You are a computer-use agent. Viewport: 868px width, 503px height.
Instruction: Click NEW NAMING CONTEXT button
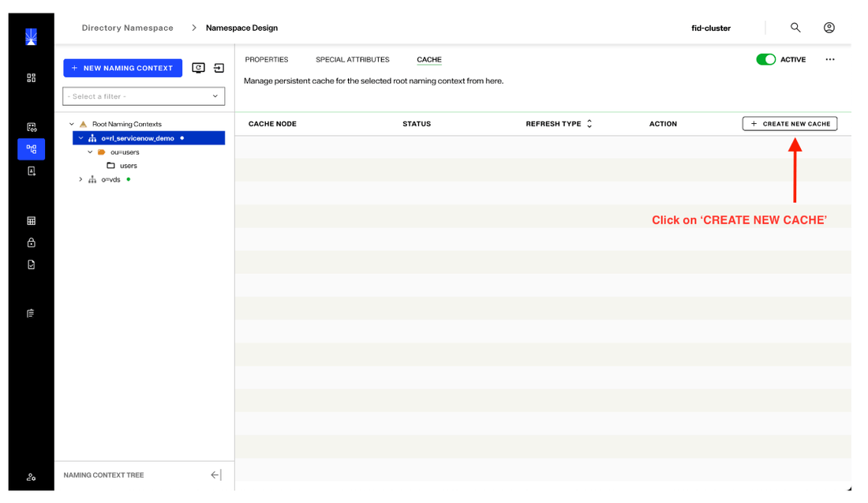123,68
